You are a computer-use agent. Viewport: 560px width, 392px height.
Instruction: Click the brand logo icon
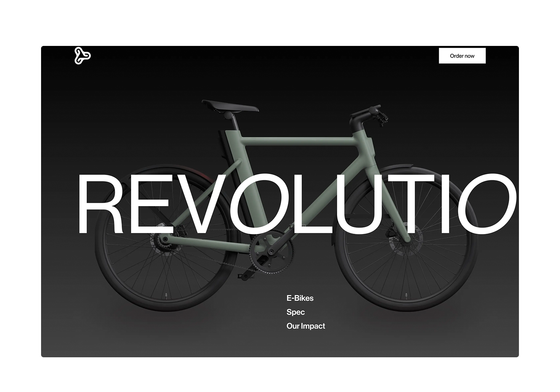pyautogui.click(x=83, y=56)
